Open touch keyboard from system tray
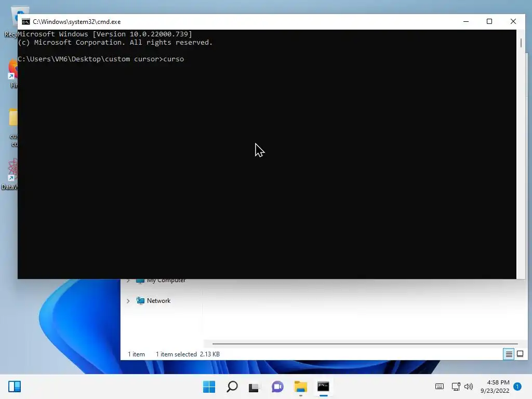The image size is (532, 399). [440, 387]
